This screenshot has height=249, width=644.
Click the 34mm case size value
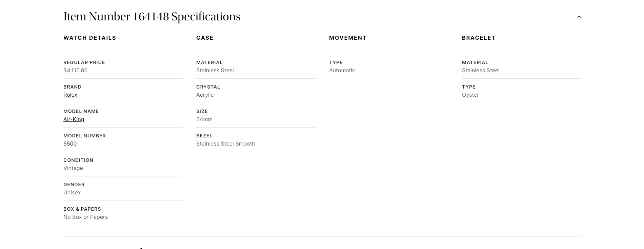pyautogui.click(x=204, y=119)
